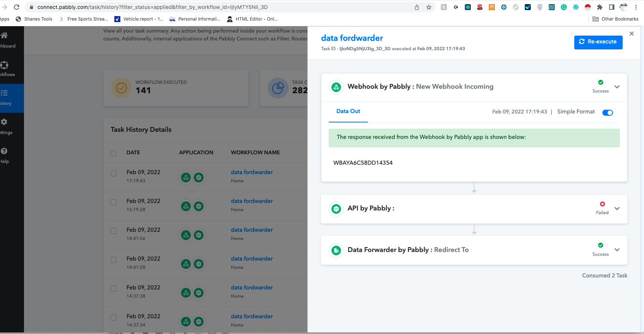Screen dimensions: 644x334
Task: Click the data fordwarder panel title
Action: click(x=352, y=38)
